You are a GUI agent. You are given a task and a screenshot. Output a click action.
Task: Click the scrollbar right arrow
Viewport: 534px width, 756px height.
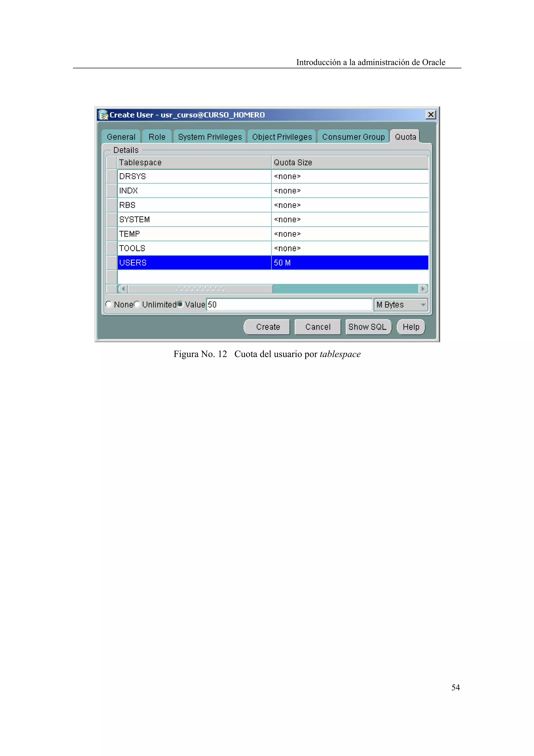tap(423, 289)
